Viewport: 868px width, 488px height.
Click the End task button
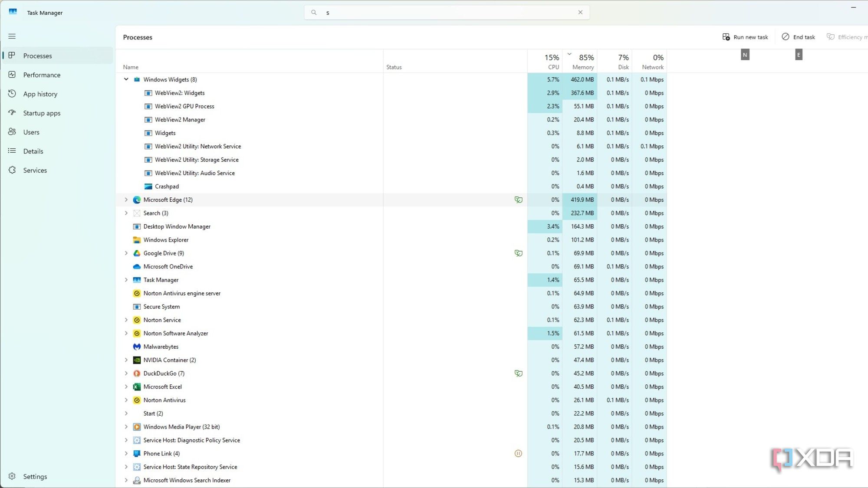click(x=798, y=37)
